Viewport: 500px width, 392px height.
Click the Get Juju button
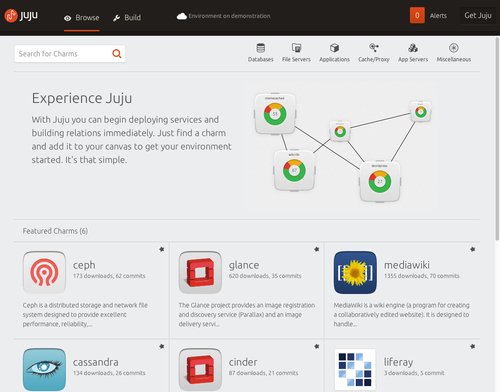tap(478, 15)
